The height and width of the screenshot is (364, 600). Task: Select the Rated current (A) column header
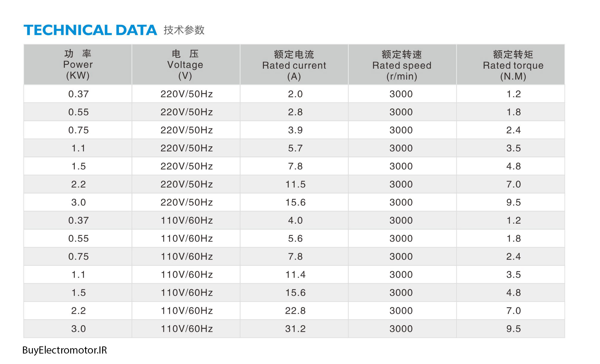294,64
